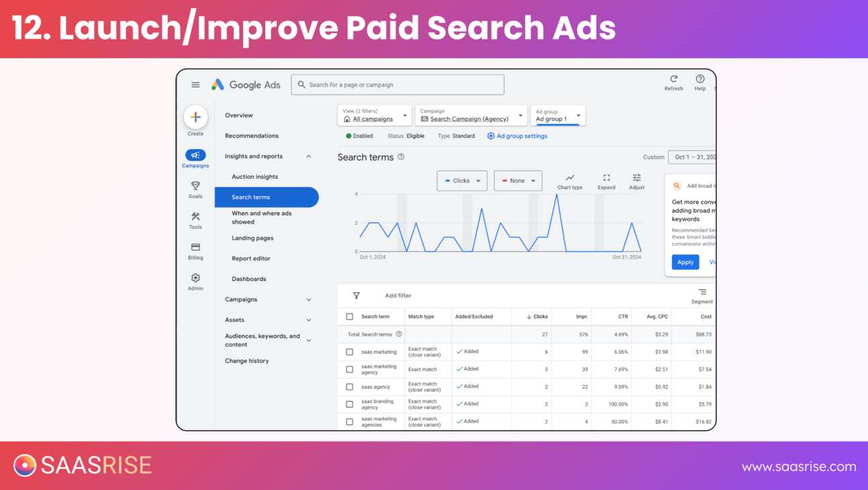Screen dimensions: 868x490
Task: Click the search magnifier icon in search bar
Action: (x=302, y=85)
